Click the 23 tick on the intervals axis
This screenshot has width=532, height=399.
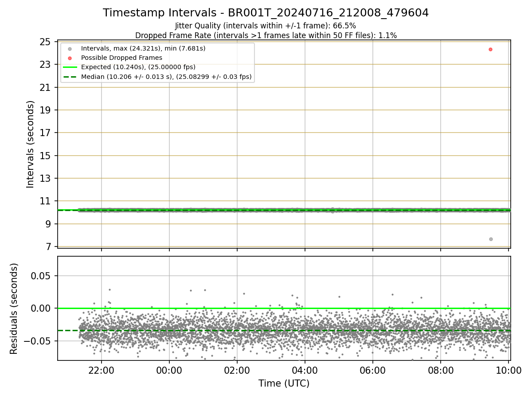tap(46, 65)
